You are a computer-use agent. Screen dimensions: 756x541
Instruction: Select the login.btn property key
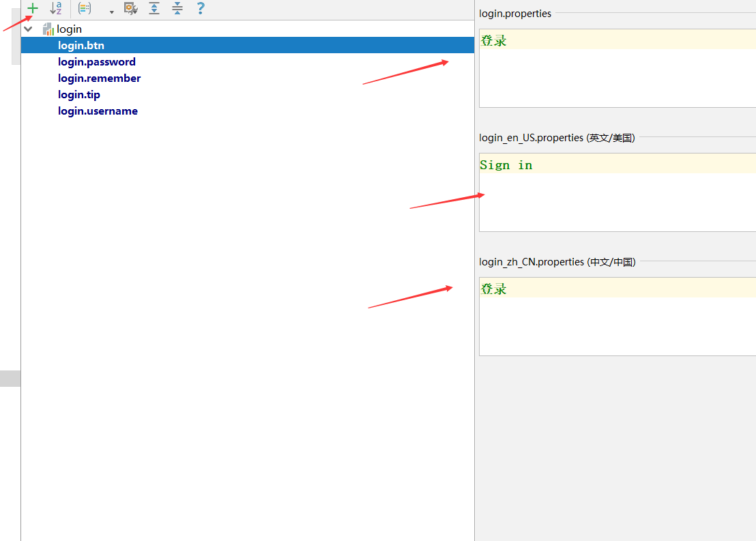(x=81, y=45)
